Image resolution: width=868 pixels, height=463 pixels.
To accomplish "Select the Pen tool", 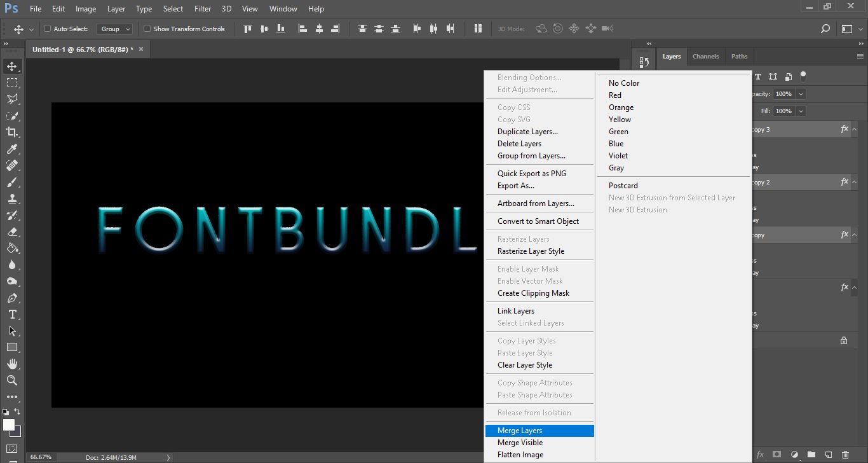I will (12, 298).
